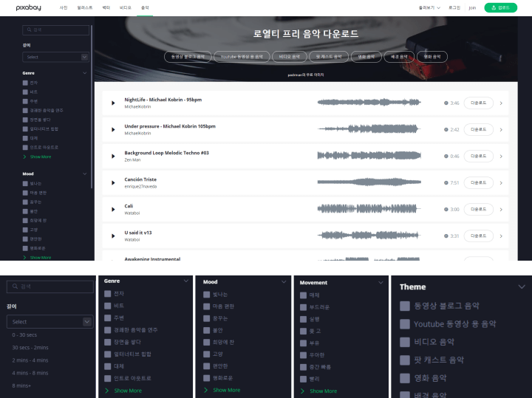Viewport: 532px width, 398px height.
Task: Check the first checkbox in enlarged Movement panel
Action: 304,295
